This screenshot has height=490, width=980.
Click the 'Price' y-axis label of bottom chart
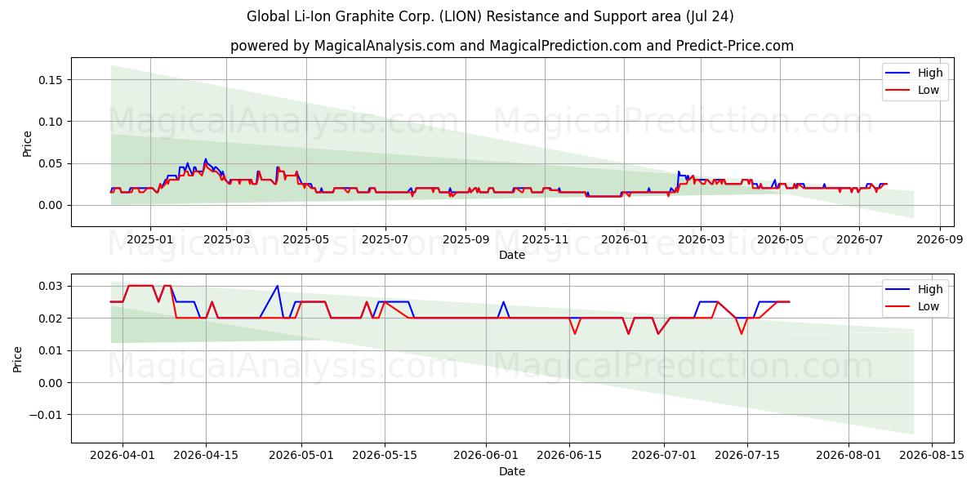18,359
